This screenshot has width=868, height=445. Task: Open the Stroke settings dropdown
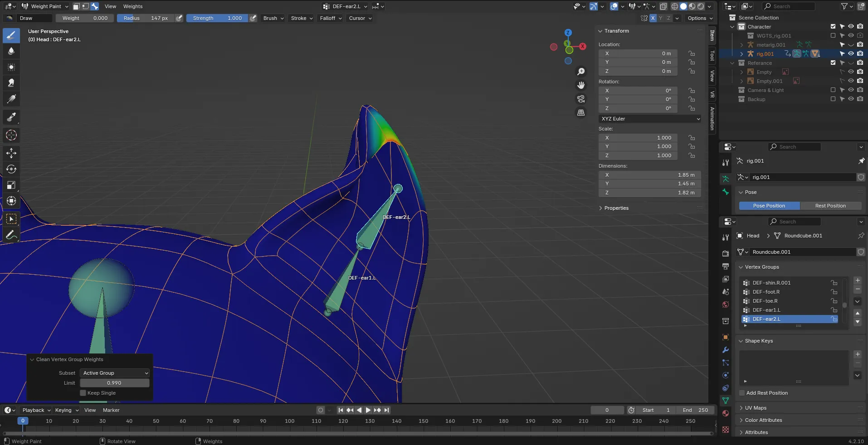point(302,18)
